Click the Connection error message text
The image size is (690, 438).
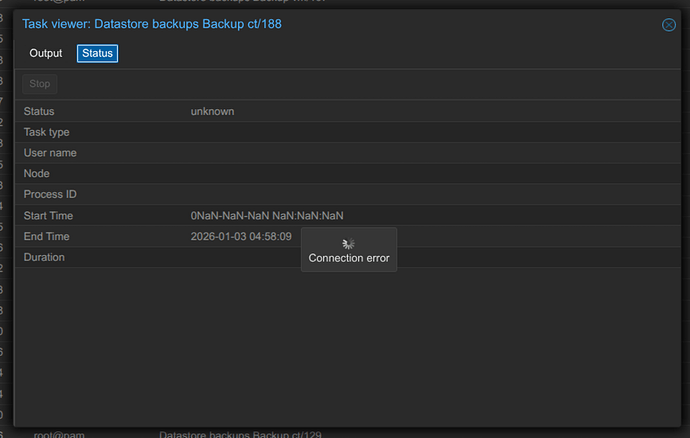tap(348, 258)
